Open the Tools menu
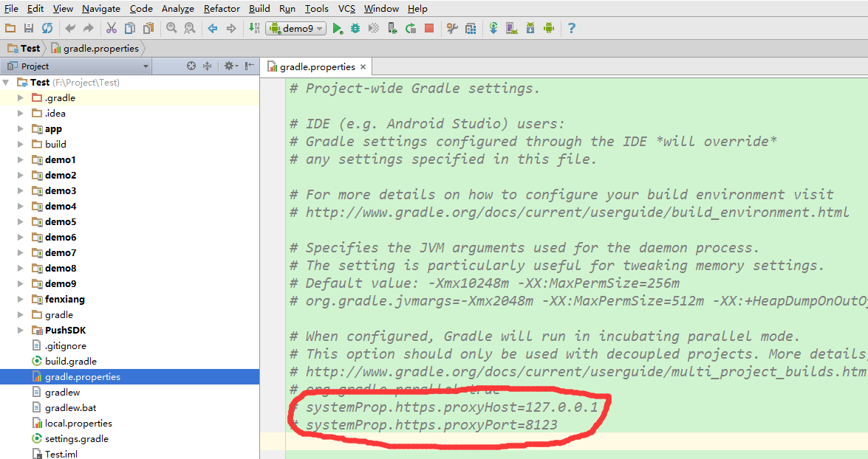Screen dimensions: 868x459 [x=317, y=9]
